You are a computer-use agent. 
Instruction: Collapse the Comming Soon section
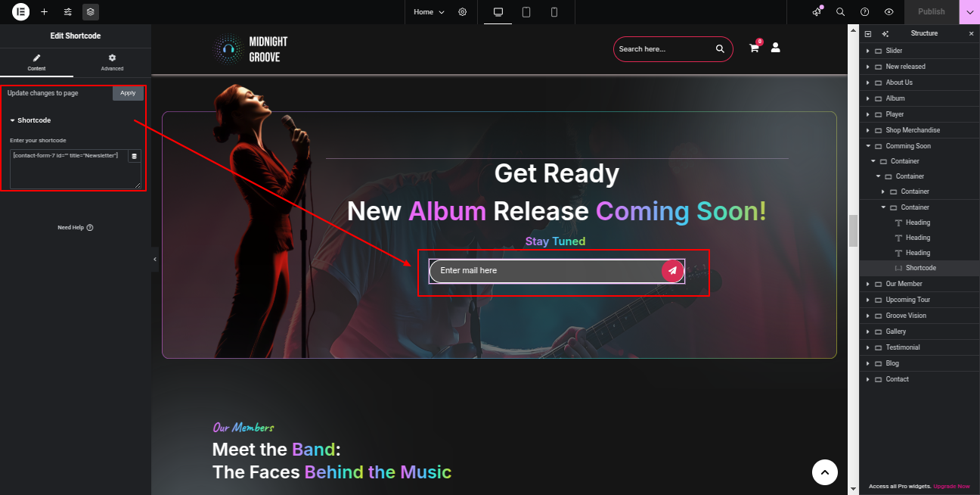[868, 146]
